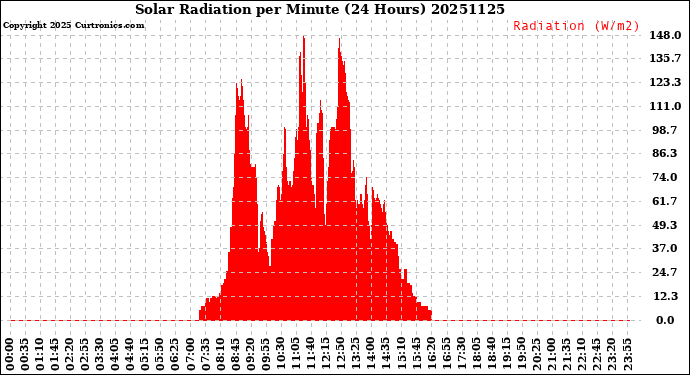
Task: Click the red 'Radiation (W/m2)' legend label
Action: point(576,26)
